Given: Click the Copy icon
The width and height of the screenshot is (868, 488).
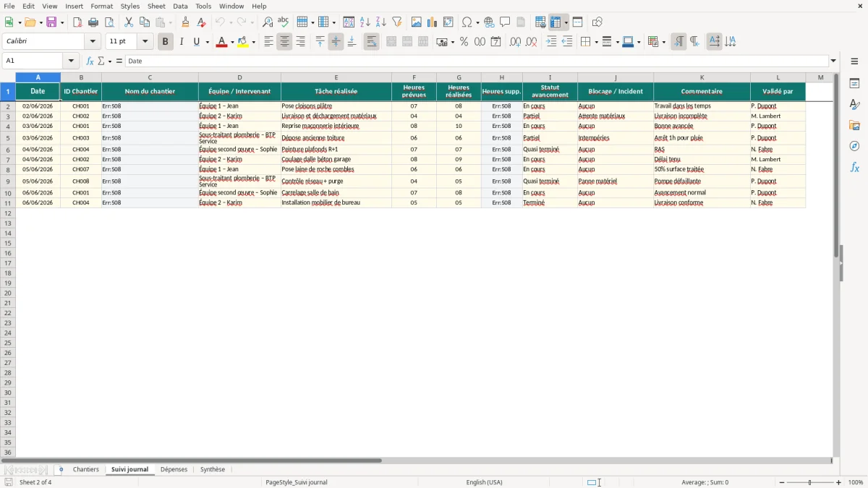Looking at the screenshot, I should click(145, 22).
